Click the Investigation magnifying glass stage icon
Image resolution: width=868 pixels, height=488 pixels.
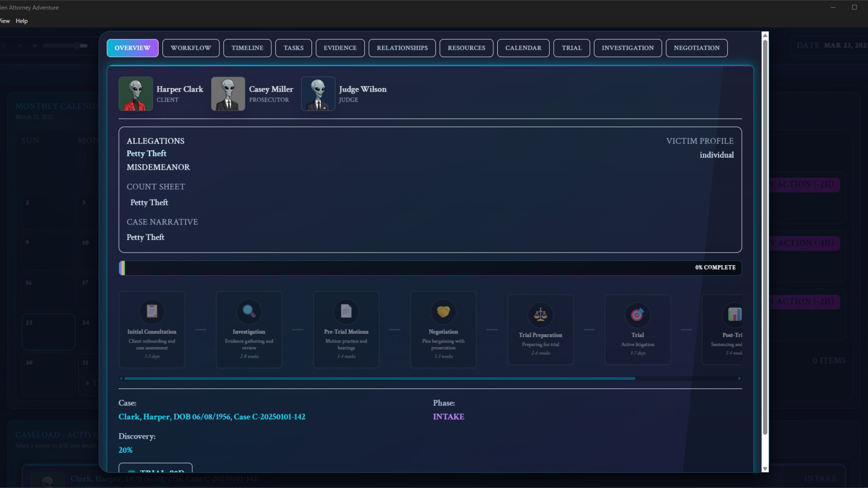(x=249, y=312)
